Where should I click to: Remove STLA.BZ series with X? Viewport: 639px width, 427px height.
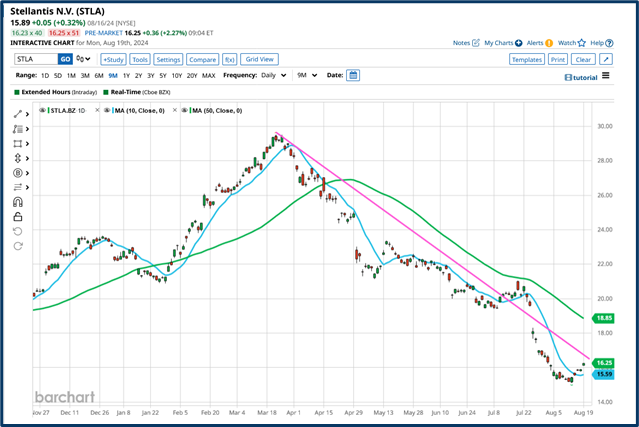97,110
